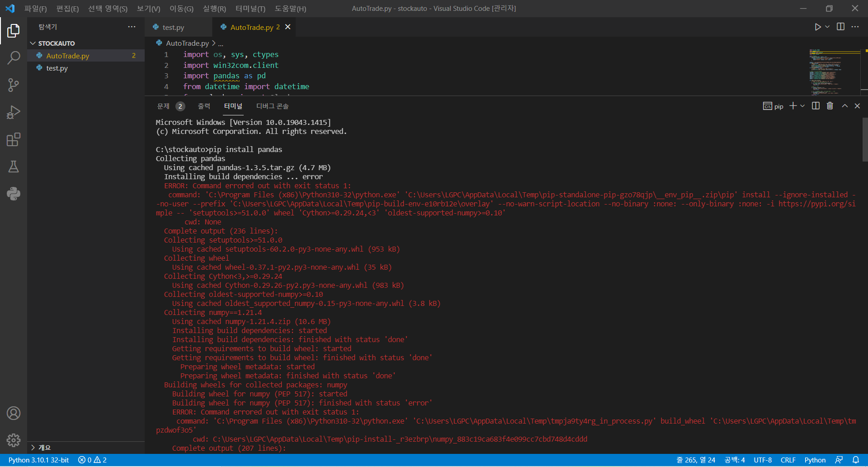Close the terminal panel

coord(857,106)
